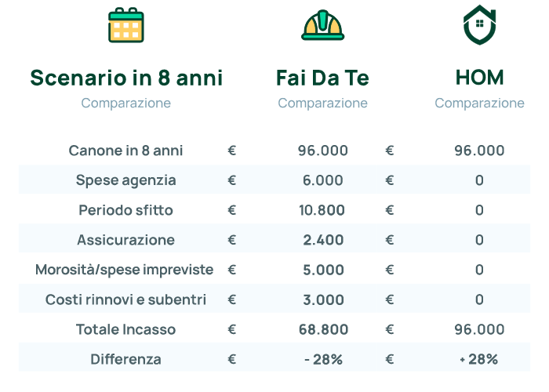This screenshot has width=549, height=392.
Task: Click the calendar icon above Scenario in 8 anni
Action: point(126,25)
